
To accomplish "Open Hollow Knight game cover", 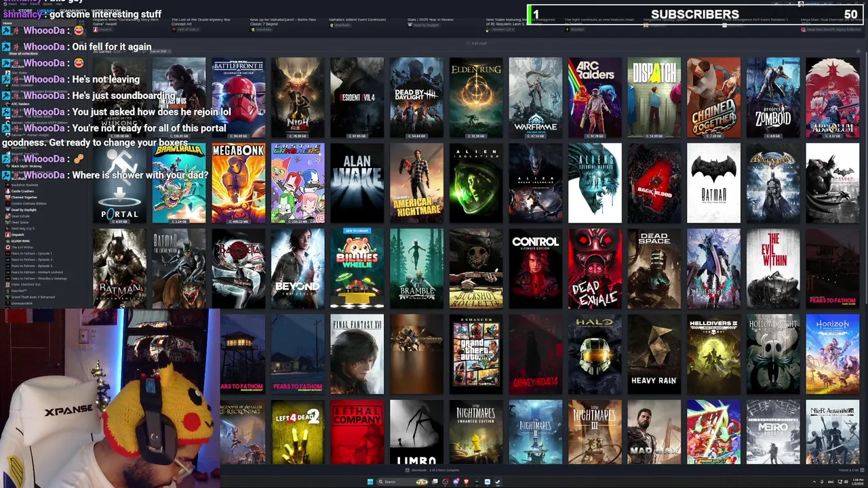I will [773, 354].
